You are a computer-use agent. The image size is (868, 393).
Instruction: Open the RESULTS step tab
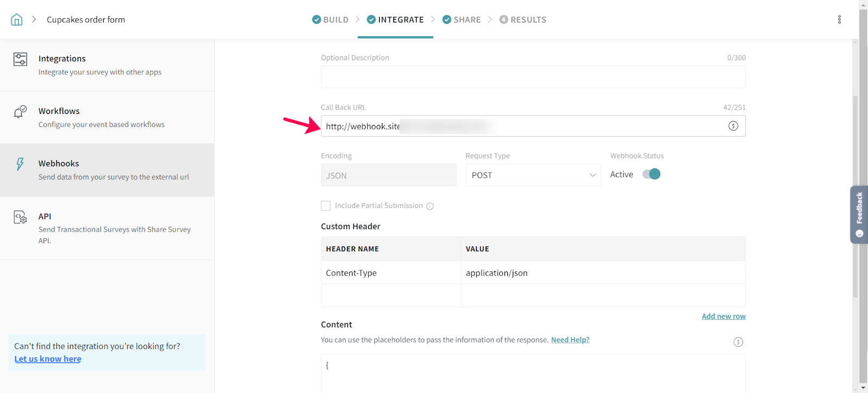point(522,20)
